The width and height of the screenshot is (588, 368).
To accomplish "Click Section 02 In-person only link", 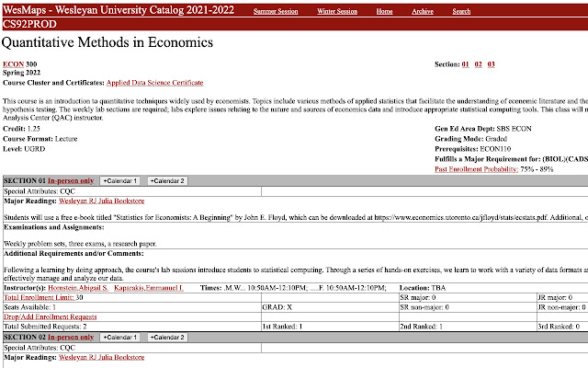I will pyautogui.click(x=71, y=338).
